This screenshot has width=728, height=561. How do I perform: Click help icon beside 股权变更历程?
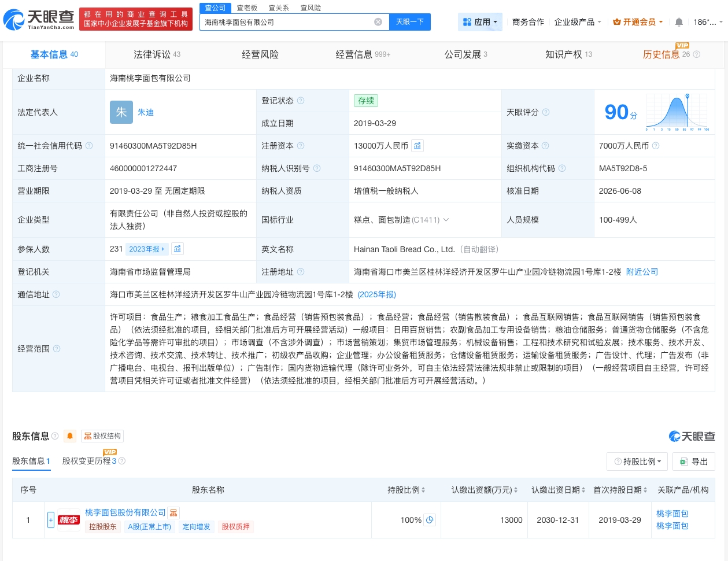click(x=122, y=461)
